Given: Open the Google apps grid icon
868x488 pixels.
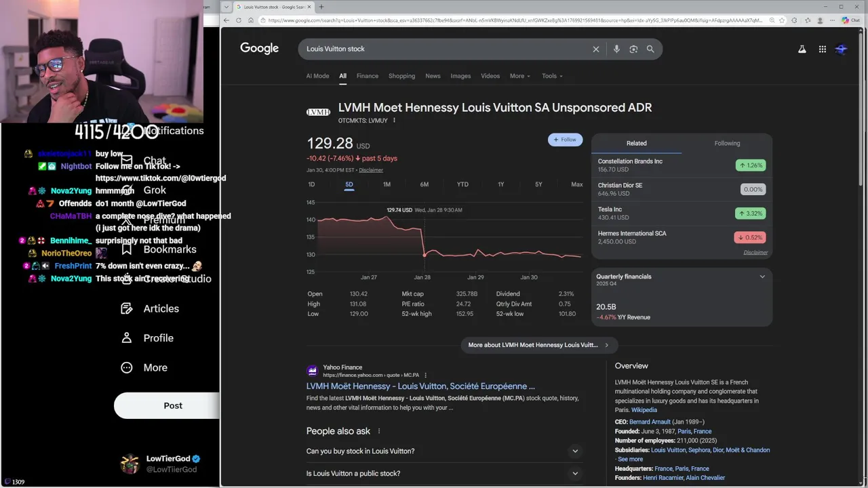Looking at the screenshot, I should (822, 49).
